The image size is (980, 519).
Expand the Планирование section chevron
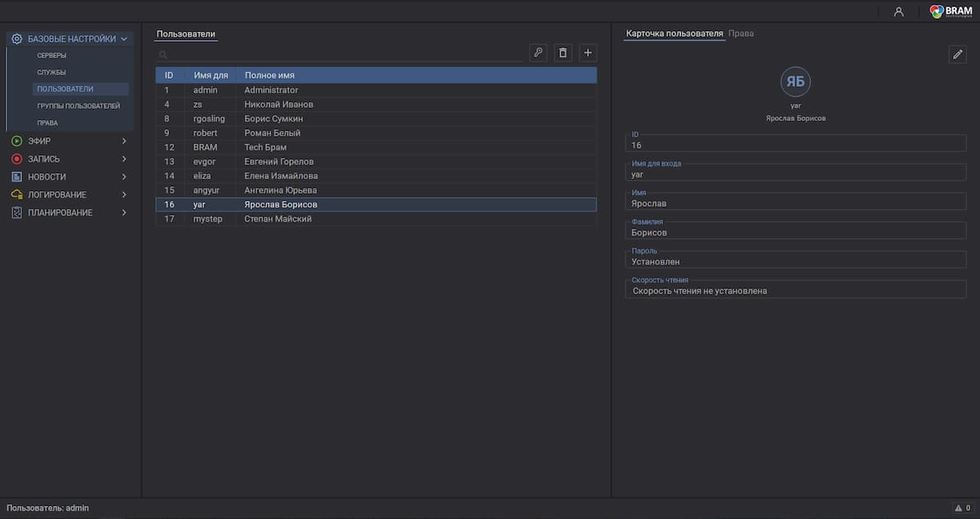click(x=124, y=213)
